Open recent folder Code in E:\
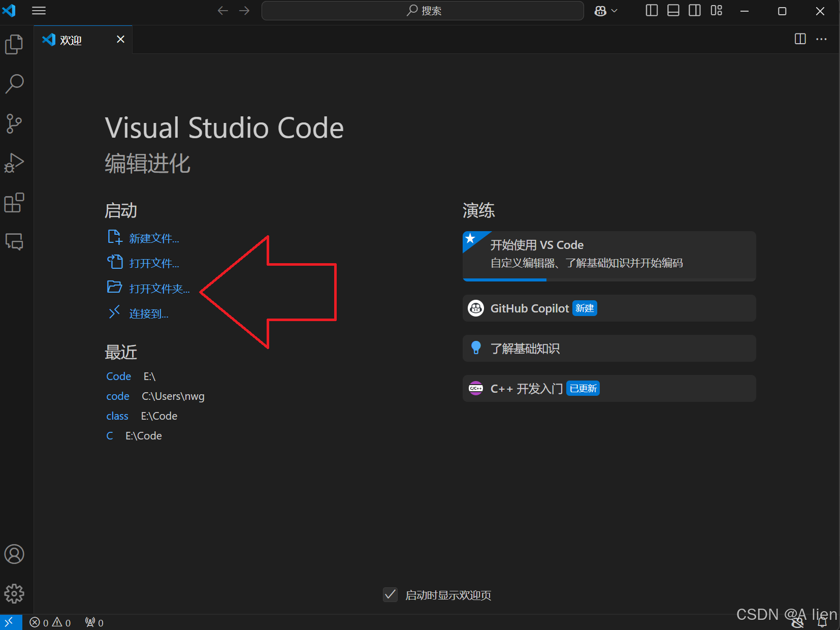Viewport: 840px width, 630px height. pyautogui.click(x=119, y=376)
